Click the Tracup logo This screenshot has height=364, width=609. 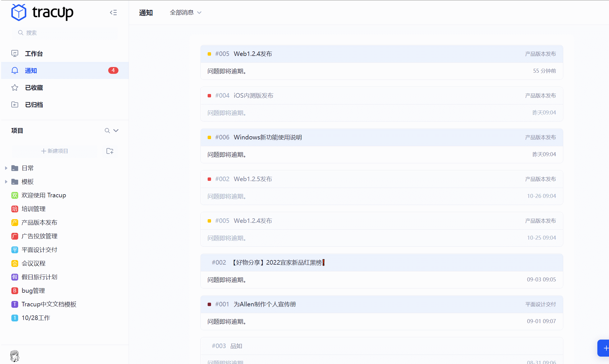pos(42,12)
